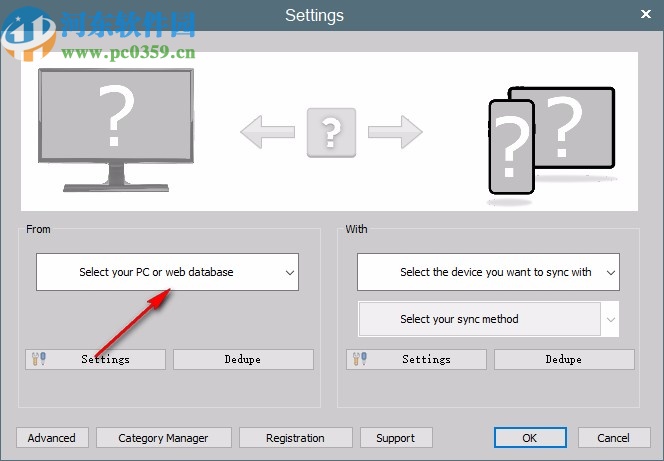Image resolution: width=664 pixels, height=461 pixels.
Task: Confirm with the OK button
Action: click(530, 438)
